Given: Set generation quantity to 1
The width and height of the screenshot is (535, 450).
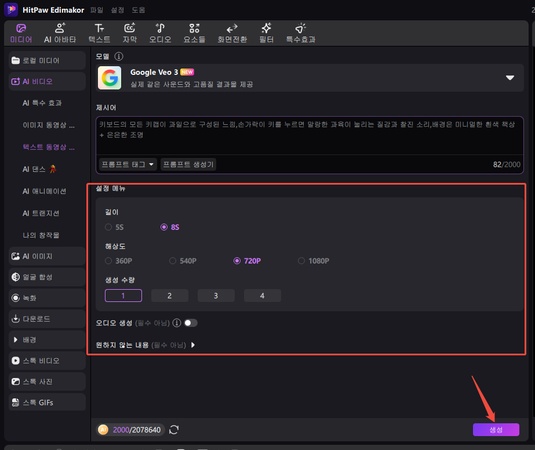Looking at the screenshot, I should click(123, 295).
